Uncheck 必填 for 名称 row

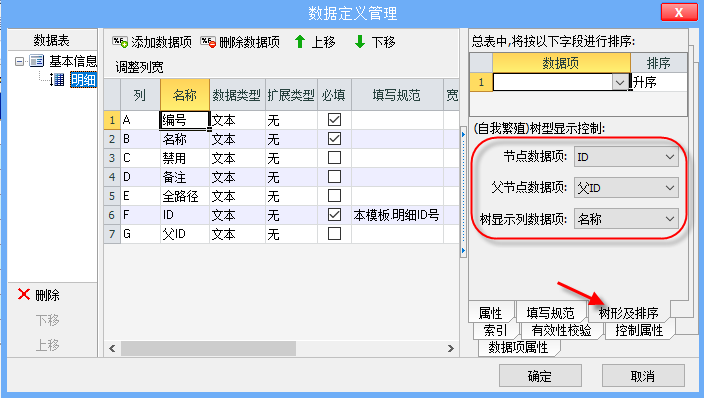(x=334, y=139)
